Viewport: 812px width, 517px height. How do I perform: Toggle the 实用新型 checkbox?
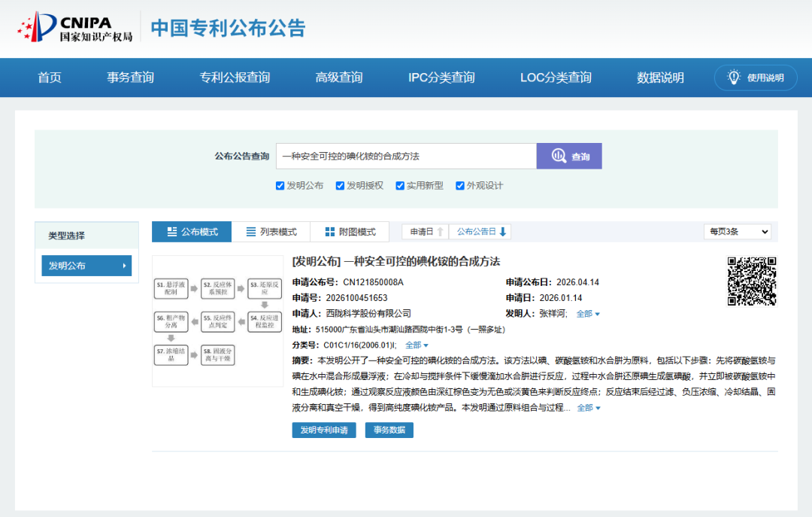click(x=400, y=186)
